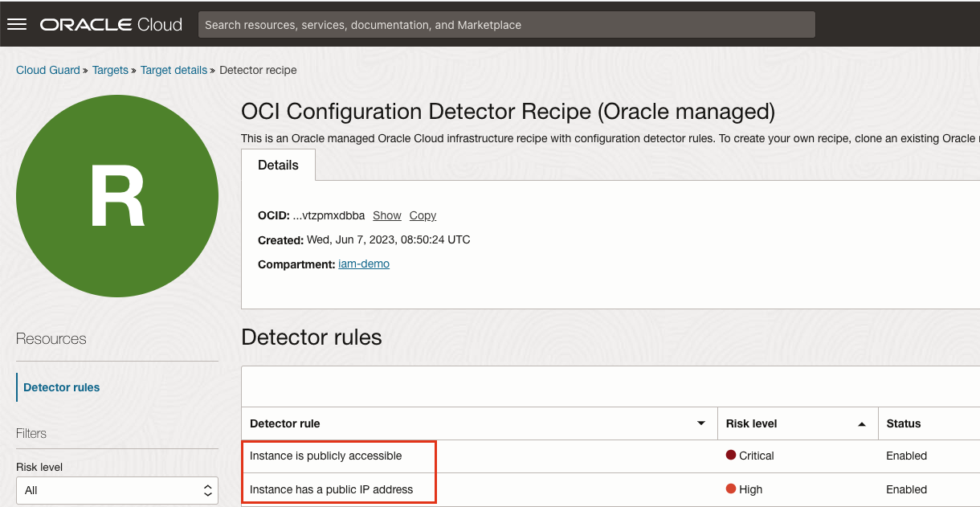Click the Detector recipe breadcrumb text
980x507 pixels.
point(258,70)
